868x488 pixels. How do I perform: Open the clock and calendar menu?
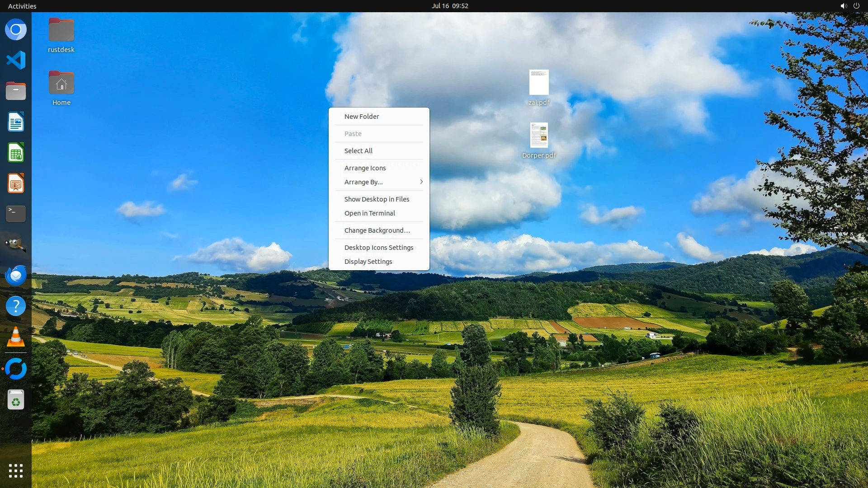(449, 6)
